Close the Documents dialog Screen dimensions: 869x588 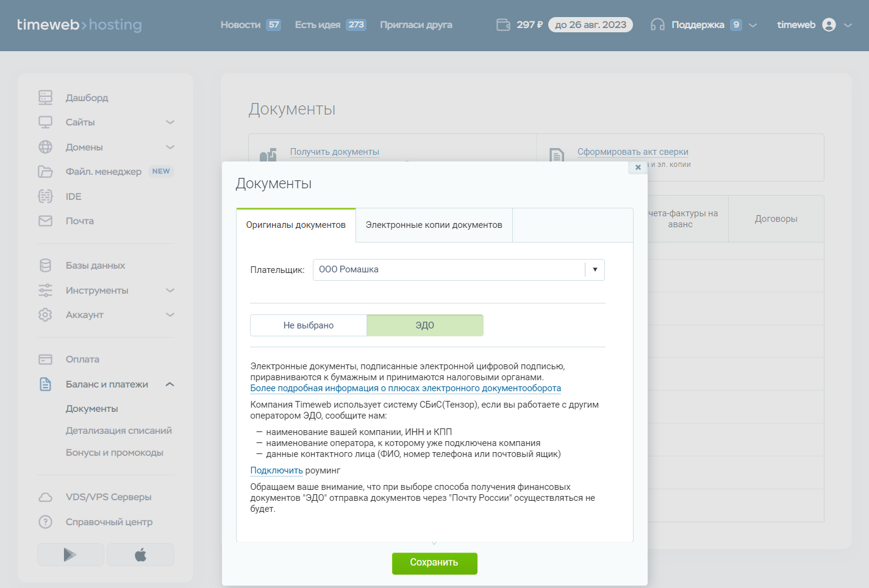click(638, 168)
